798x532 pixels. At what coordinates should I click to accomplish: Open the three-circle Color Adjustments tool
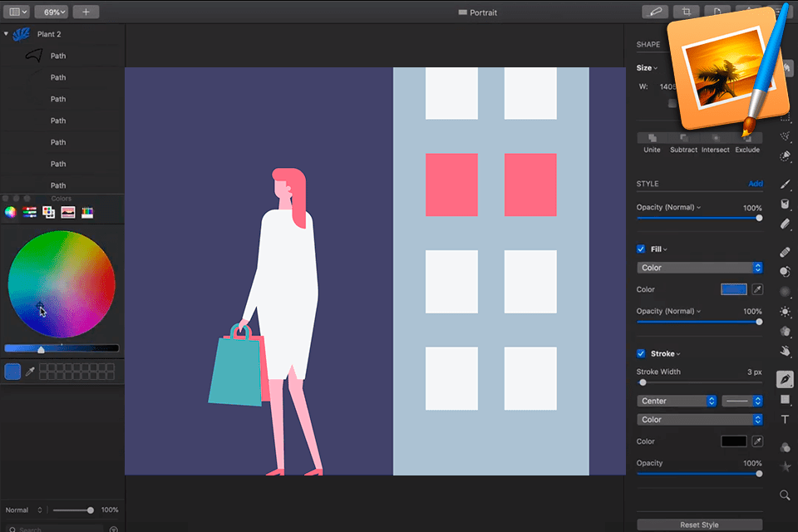pyautogui.click(x=785, y=447)
